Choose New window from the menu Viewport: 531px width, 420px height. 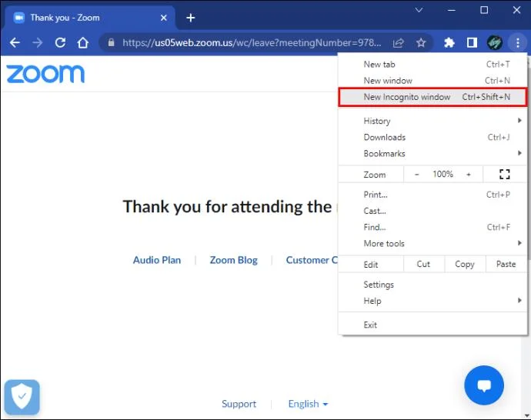(432, 81)
